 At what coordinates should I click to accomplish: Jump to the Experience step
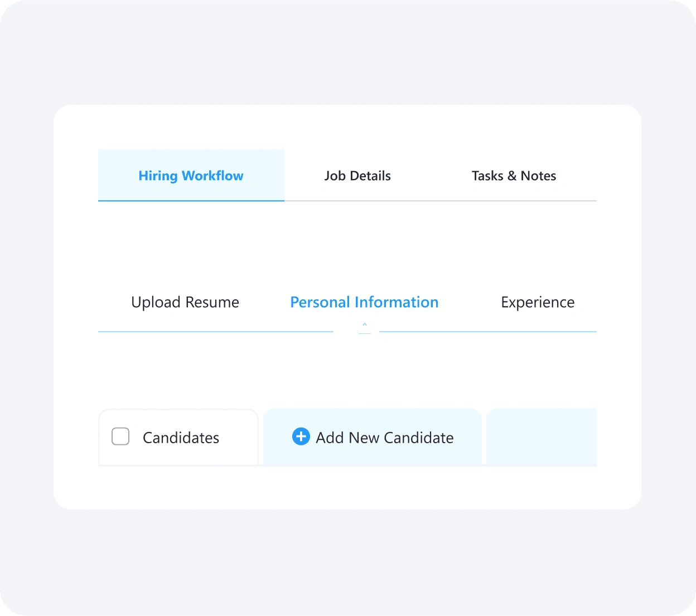(538, 302)
